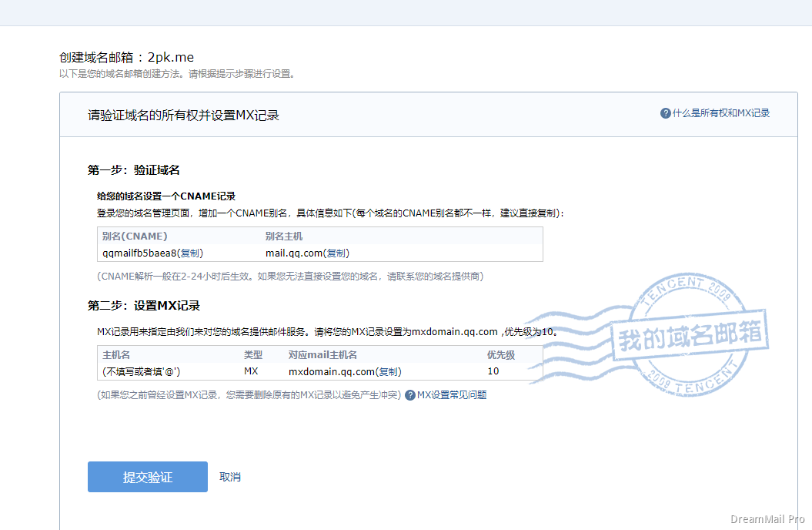
Task: Click the priority value 10 in table
Action: pos(493,371)
